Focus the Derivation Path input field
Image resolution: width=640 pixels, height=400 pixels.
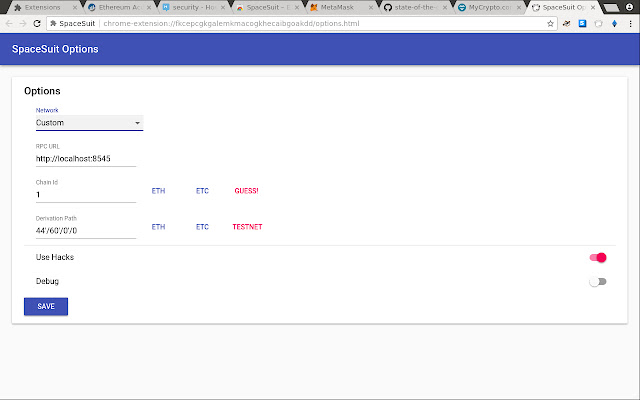[x=86, y=231]
